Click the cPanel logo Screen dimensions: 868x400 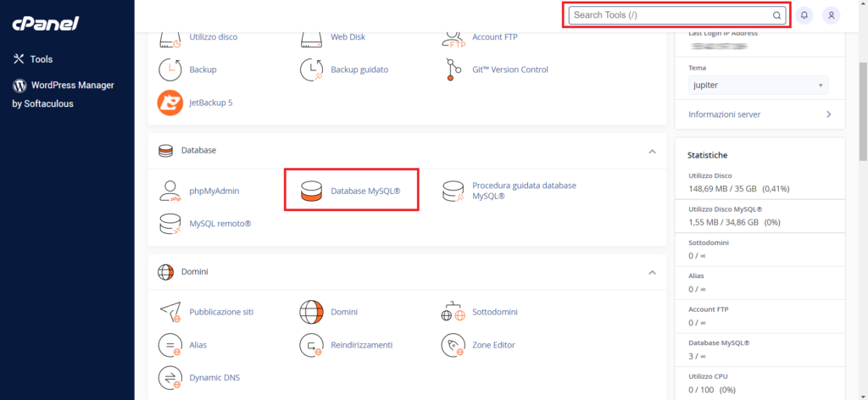coord(46,23)
